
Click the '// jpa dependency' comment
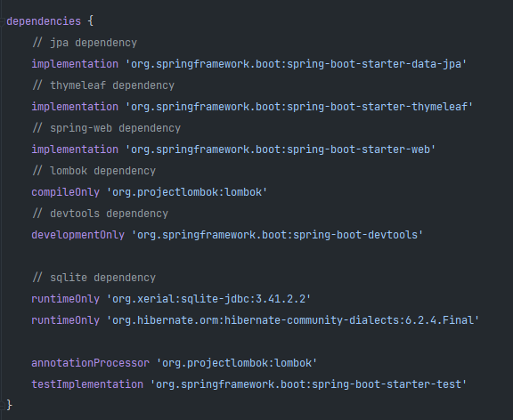point(85,43)
